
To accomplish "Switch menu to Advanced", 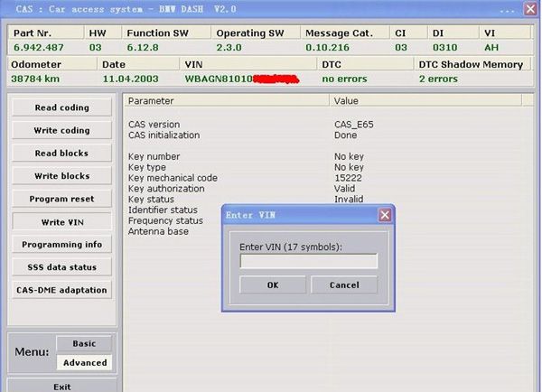I will (85, 362).
